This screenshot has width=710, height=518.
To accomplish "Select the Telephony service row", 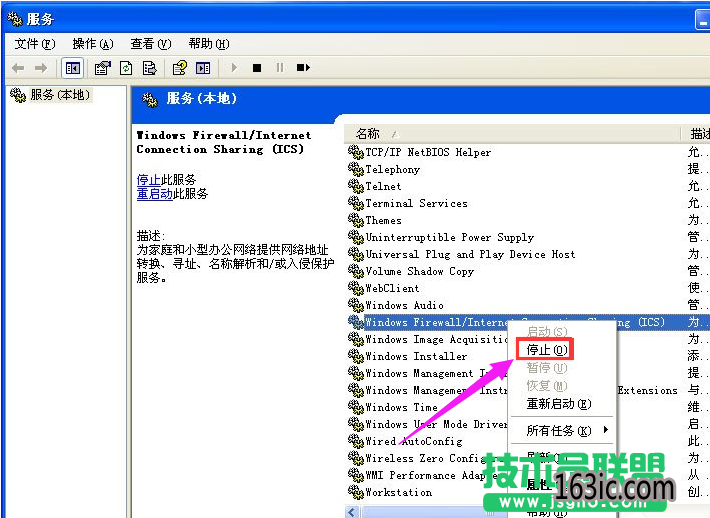I will [x=393, y=169].
